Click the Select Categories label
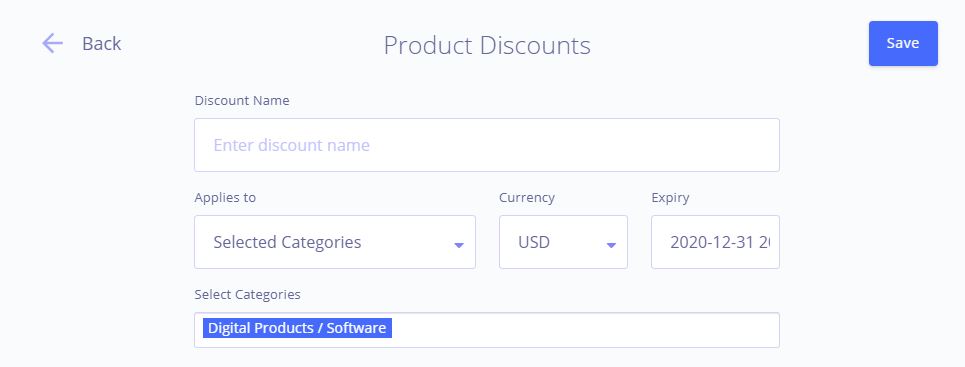Image resolution: width=965 pixels, height=367 pixels. [247, 294]
